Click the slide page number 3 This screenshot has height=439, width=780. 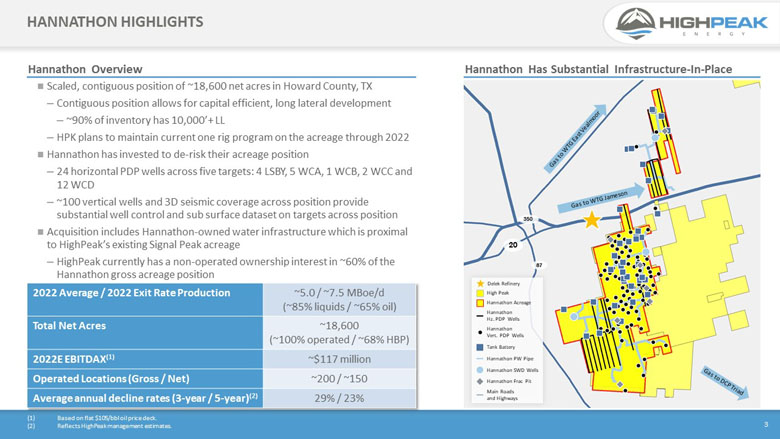(766, 424)
